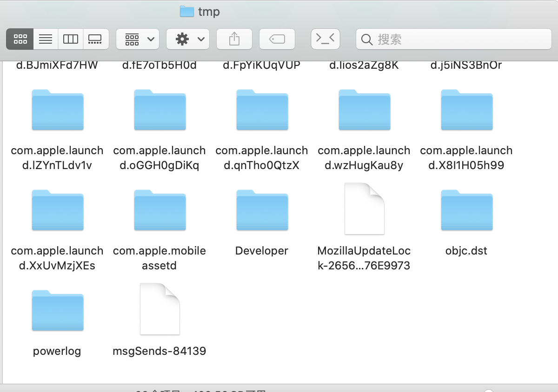Open the group-by arrangement dropdown
This screenshot has height=392, width=558.
[138, 39]
